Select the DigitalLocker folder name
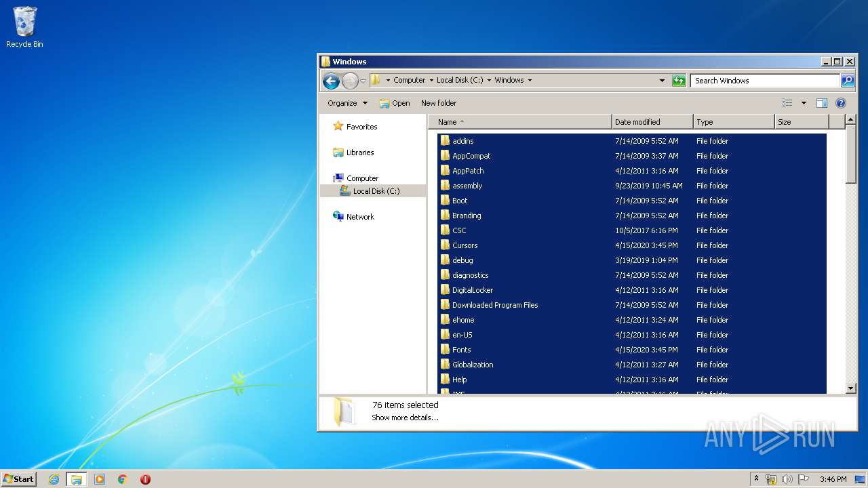This screenshot has height=488, width=868. (473, 290)
